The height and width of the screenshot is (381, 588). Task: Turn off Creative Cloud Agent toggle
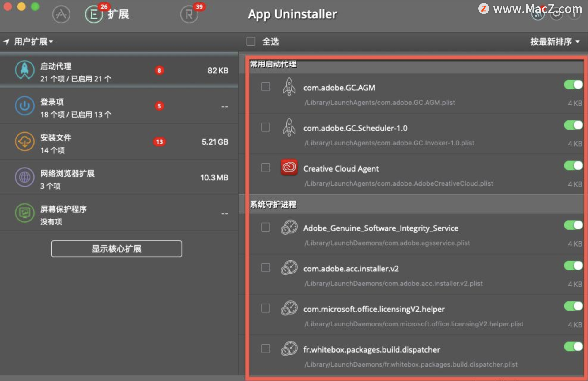[x=573, y=165]
